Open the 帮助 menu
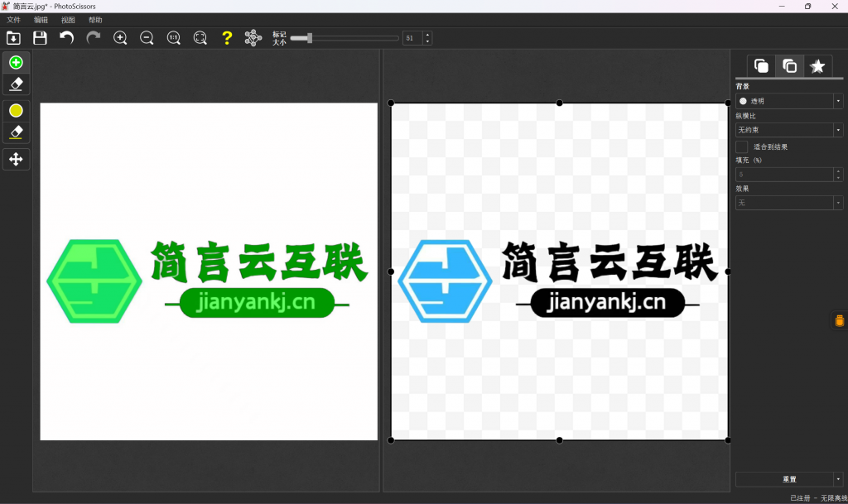The image size is (848, 504). (95, 20)
